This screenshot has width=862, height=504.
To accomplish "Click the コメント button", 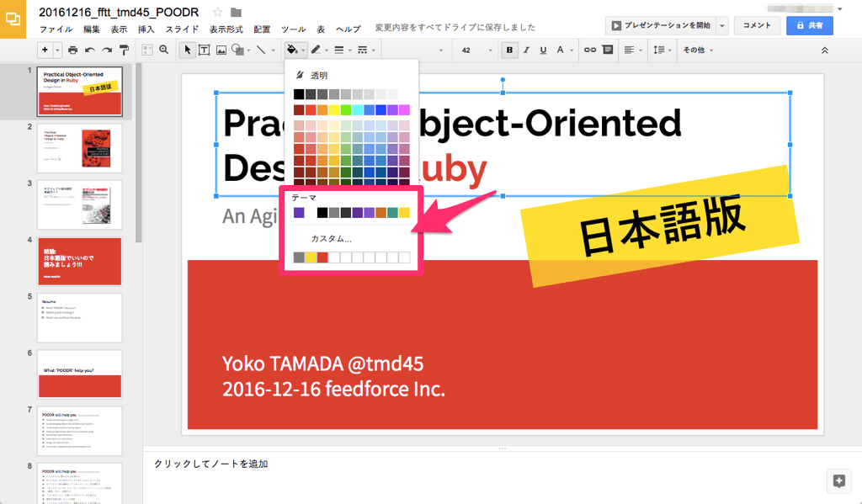I will (757, 25).
